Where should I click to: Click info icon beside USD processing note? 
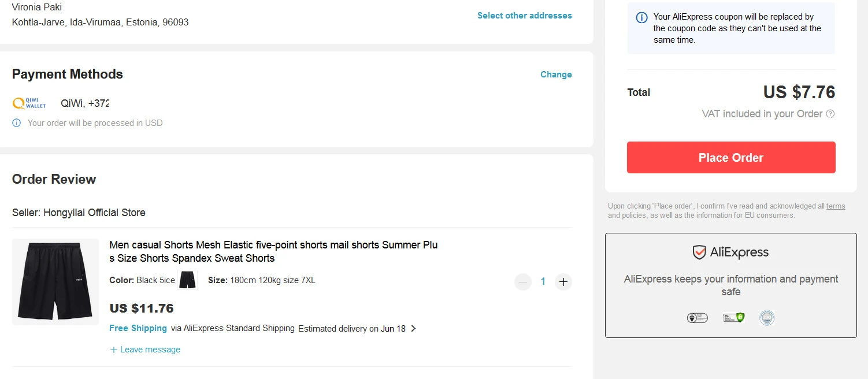17,123
